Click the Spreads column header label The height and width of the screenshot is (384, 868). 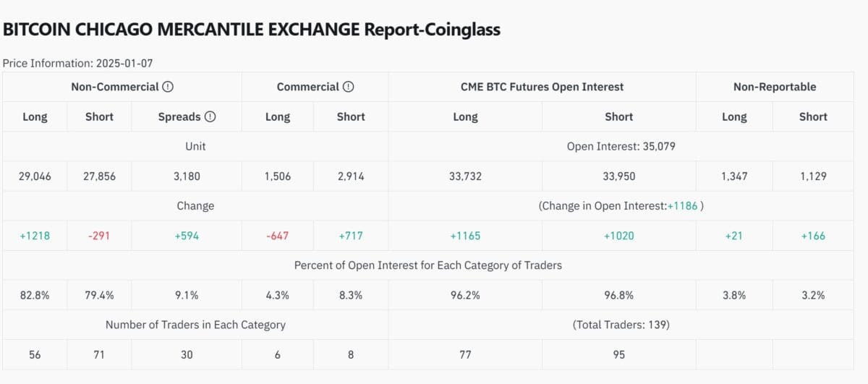point(179,116)
